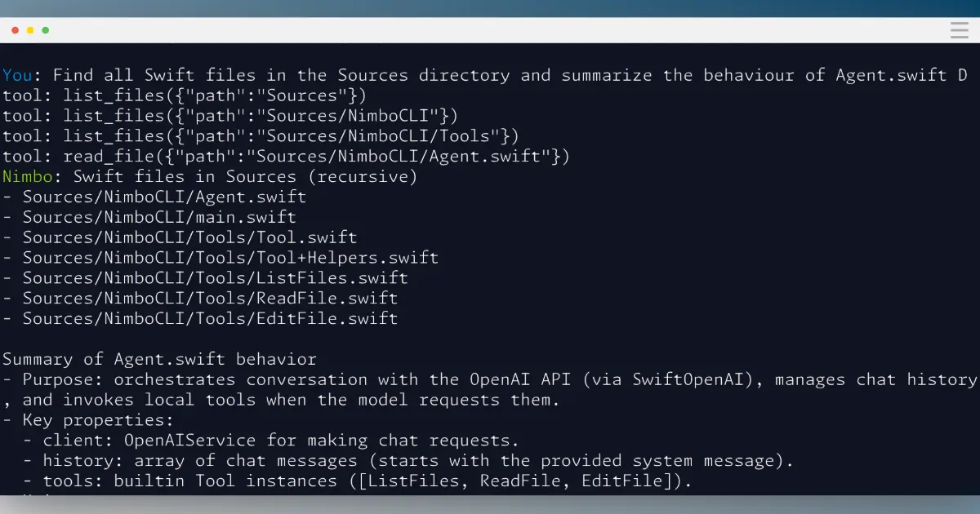Image resolution: width=980 pixels, height=514 pixels.
Task: Click the Tools/ReadFile.swift file path
Action: pyautogui.click(x=210, y=299)
